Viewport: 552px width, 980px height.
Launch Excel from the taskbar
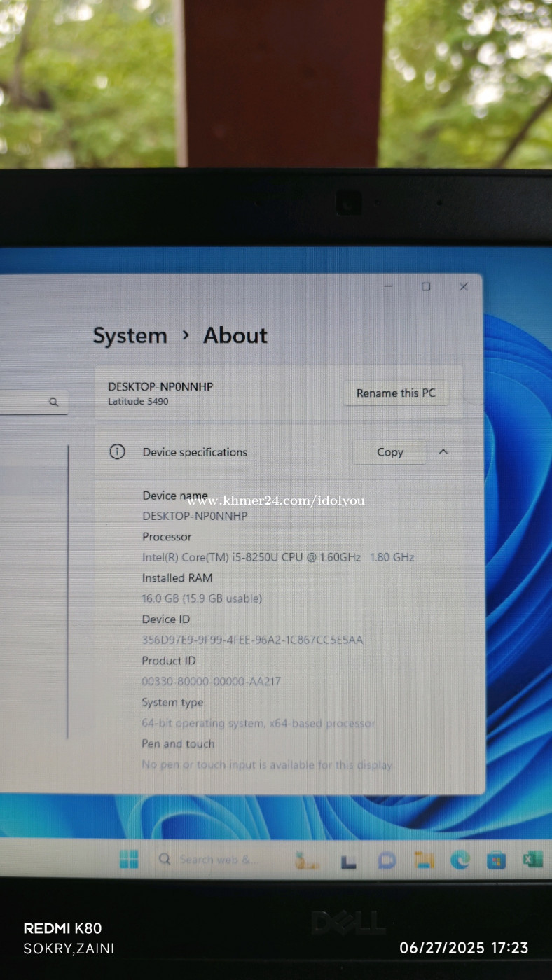[x=533, y=860]
